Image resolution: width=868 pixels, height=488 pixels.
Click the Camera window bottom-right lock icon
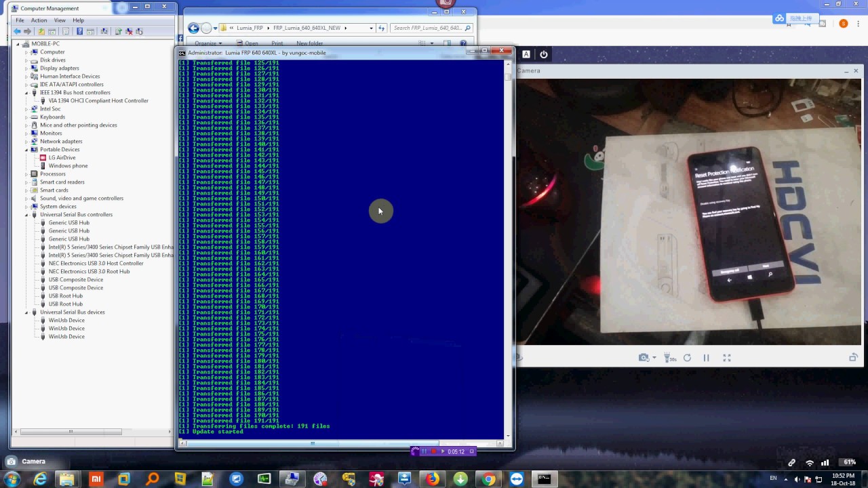tap(854, 358)
